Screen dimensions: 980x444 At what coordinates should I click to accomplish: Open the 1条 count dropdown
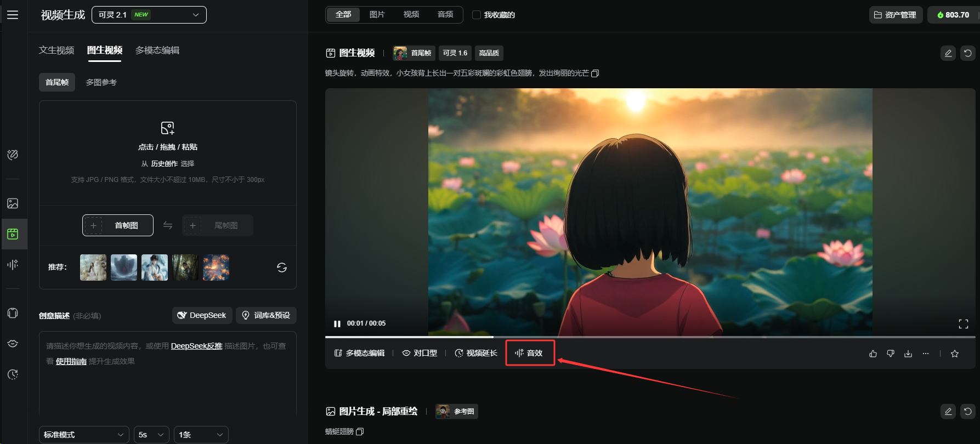click(201, 435)
